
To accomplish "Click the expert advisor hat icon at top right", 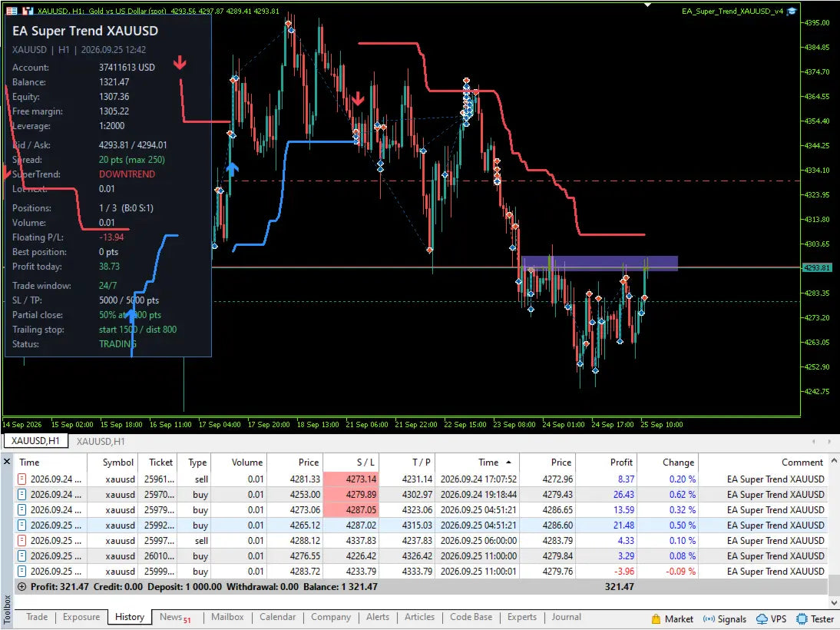I will click(x=792, y=11).
